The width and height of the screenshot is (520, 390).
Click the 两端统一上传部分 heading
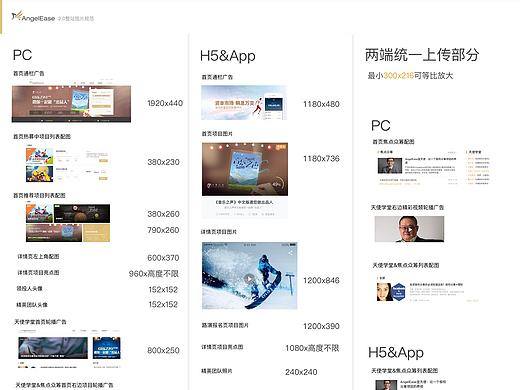(x=422, y=55)
